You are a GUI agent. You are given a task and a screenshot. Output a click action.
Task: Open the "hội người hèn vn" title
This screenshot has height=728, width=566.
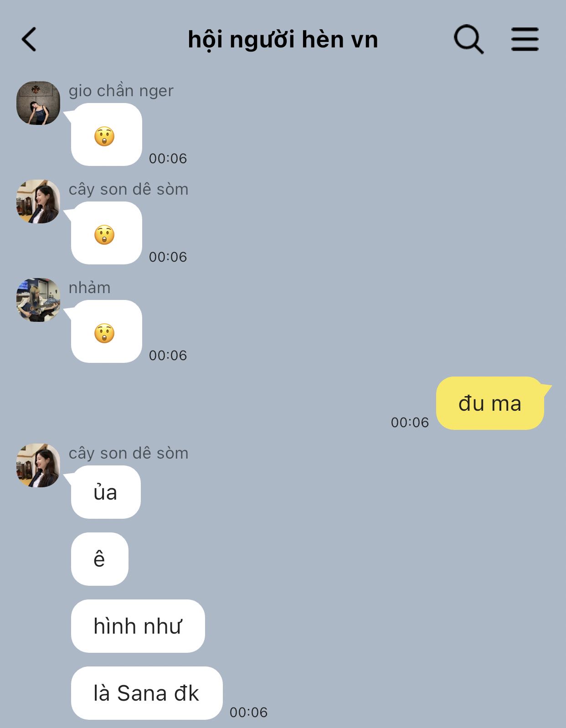coord(283,40)
